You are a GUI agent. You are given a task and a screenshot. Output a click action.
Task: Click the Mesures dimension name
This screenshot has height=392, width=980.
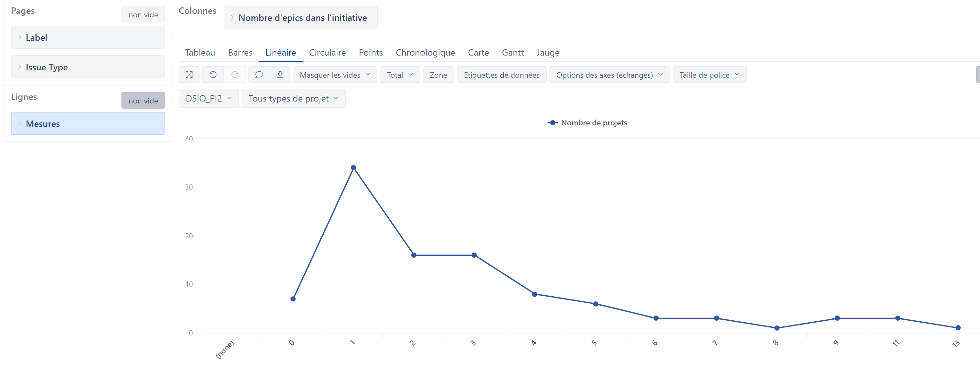click(x=43, y=124)
